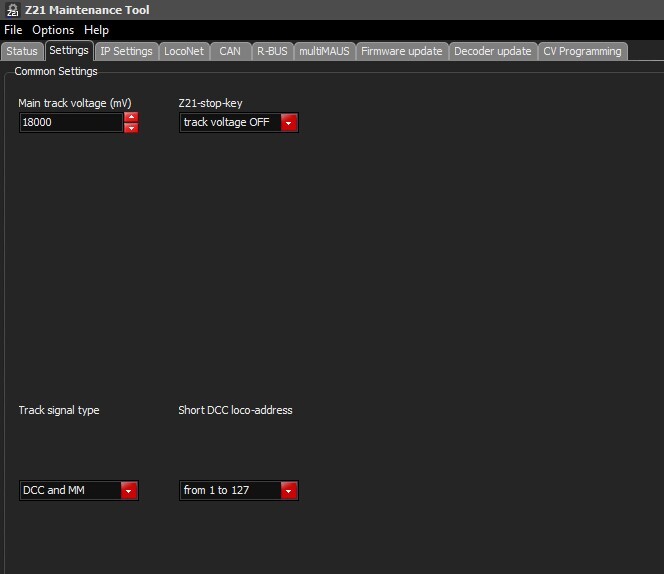Switch to the Status tab
Viewport: 664px width, 574px height.
pyautogui.click(x=22, y=51)
